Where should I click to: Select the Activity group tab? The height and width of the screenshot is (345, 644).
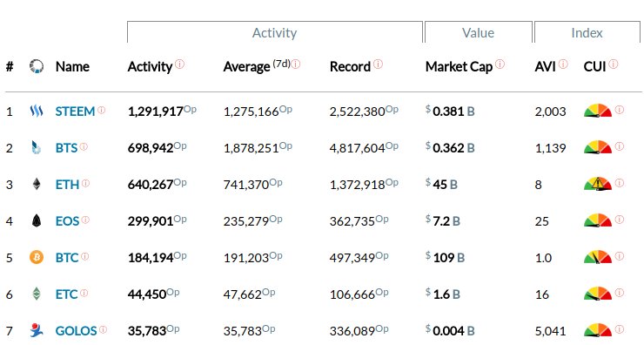tap(275, 32)
